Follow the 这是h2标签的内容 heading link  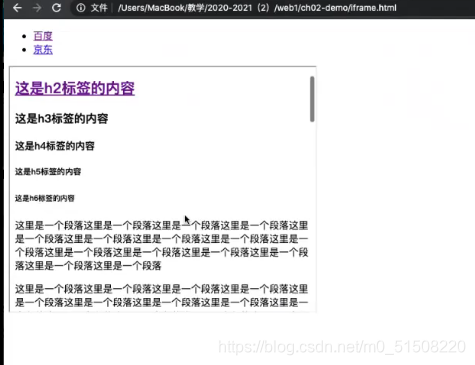[75, 89]
